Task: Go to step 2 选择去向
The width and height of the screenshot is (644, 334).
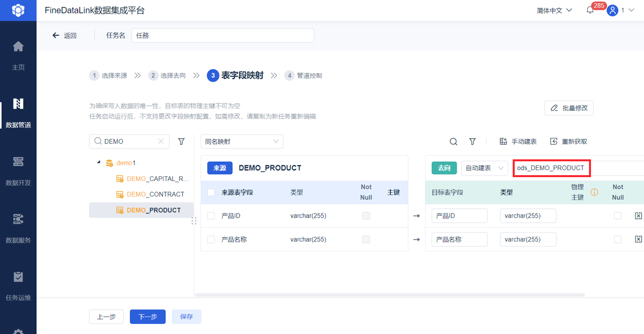Action: click(167, 76)
